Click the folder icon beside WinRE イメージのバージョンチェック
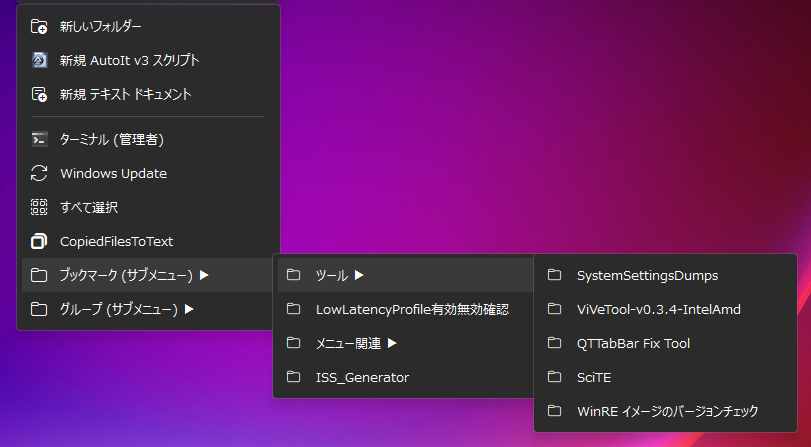 [x=555, y=411]
